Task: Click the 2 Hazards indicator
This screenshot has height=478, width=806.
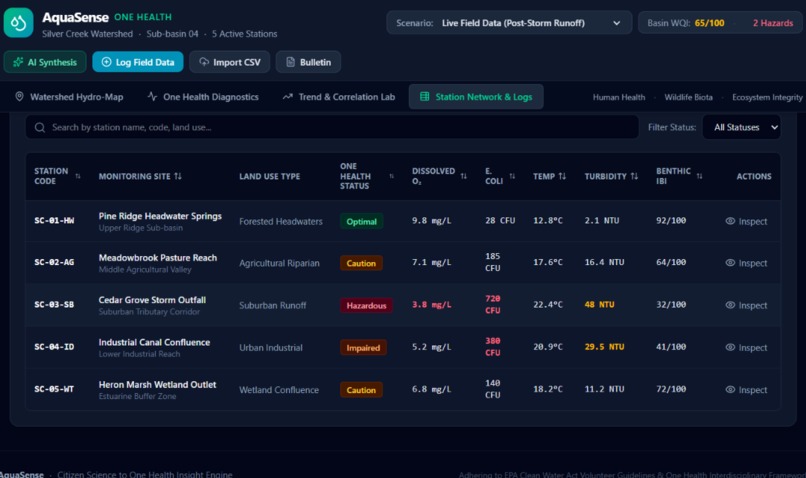Action: pyautogui.click(x=773, y=23)
